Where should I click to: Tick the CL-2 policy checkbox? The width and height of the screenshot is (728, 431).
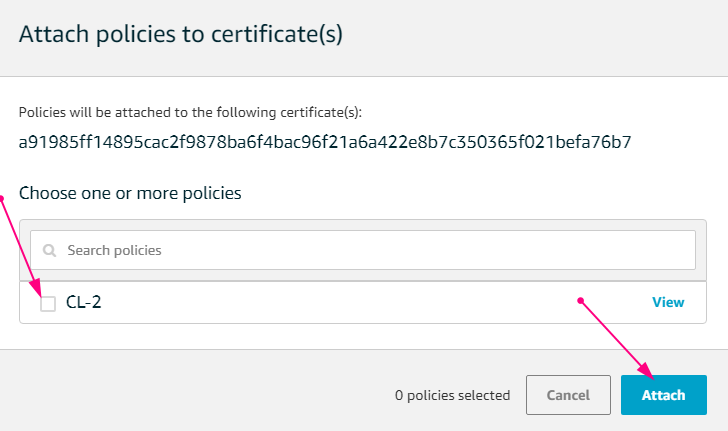[48, 304]
